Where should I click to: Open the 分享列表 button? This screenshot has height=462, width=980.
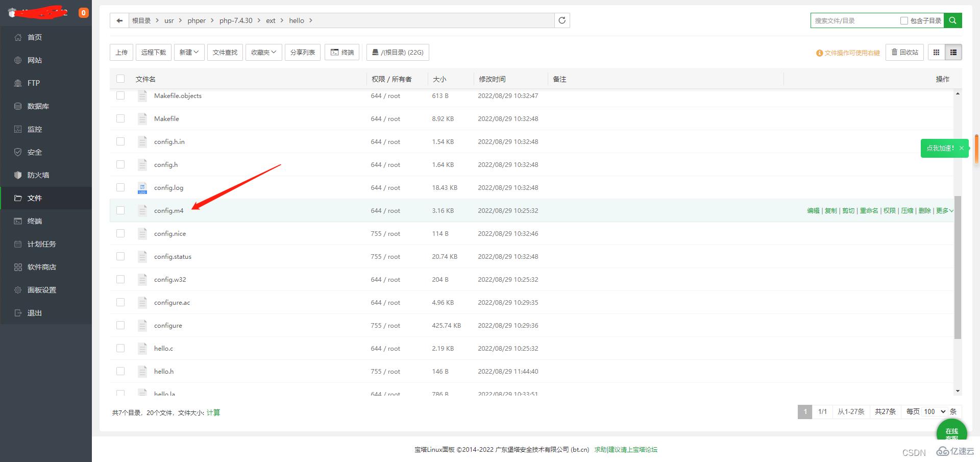[303, 52]
